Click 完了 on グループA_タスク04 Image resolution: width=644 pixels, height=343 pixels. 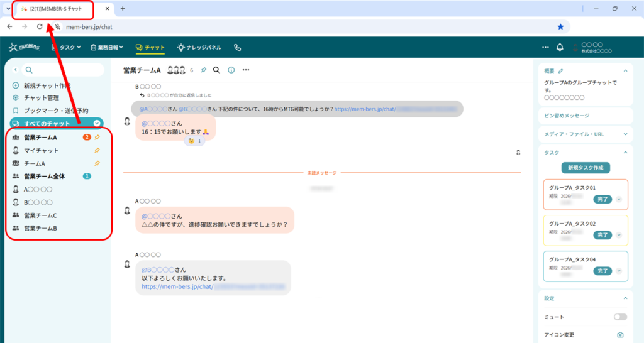click(x=602, y=271)
